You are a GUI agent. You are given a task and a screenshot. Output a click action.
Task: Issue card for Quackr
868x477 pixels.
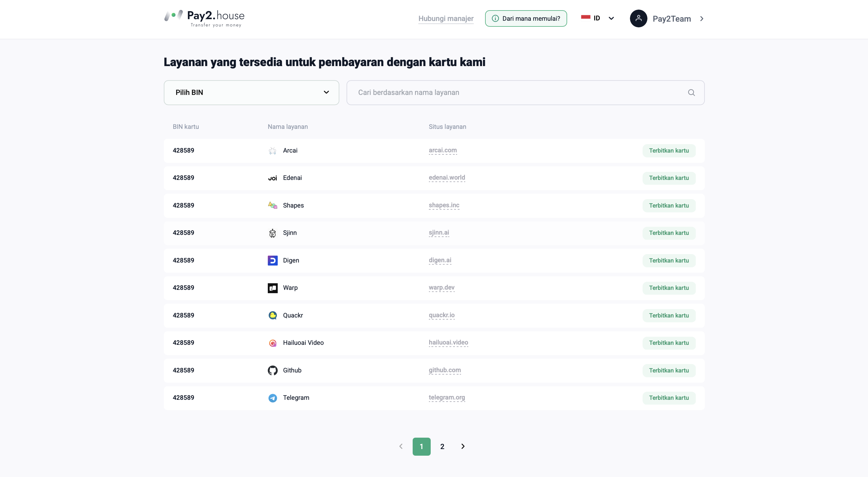pos(669,315)
